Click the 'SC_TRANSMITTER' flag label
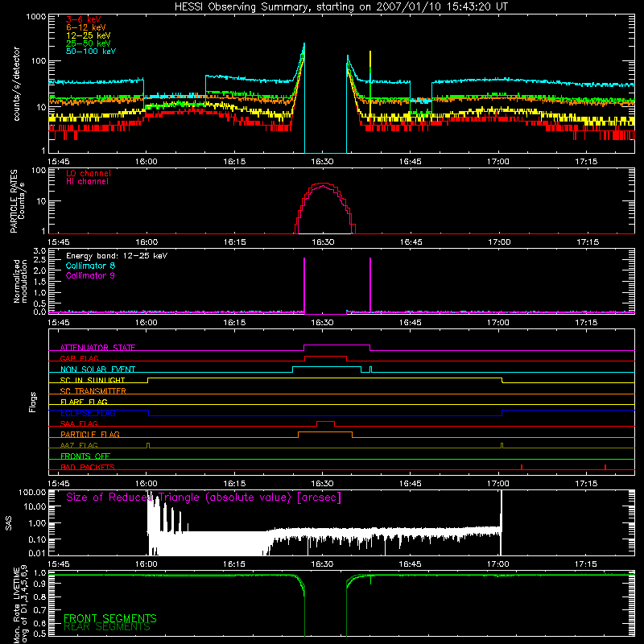Image resolution: width=644 pixels, height=644 pixels. click(93, 391)
